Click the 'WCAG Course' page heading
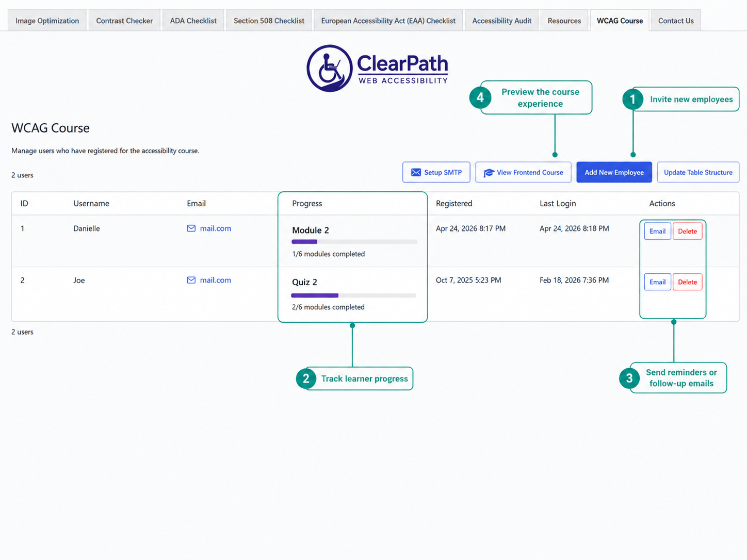The height and width of the screenshot is (560, 747). tap(51, 128)
